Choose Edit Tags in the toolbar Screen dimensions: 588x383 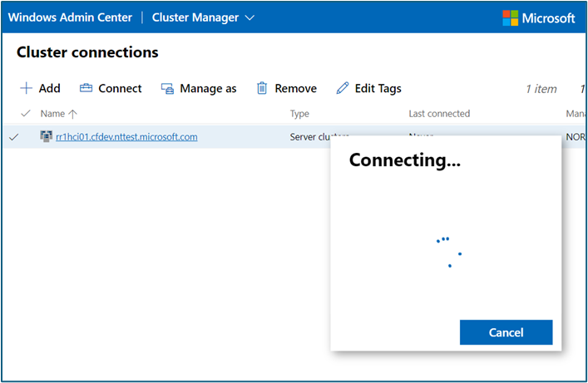click(x=378, y=89)
